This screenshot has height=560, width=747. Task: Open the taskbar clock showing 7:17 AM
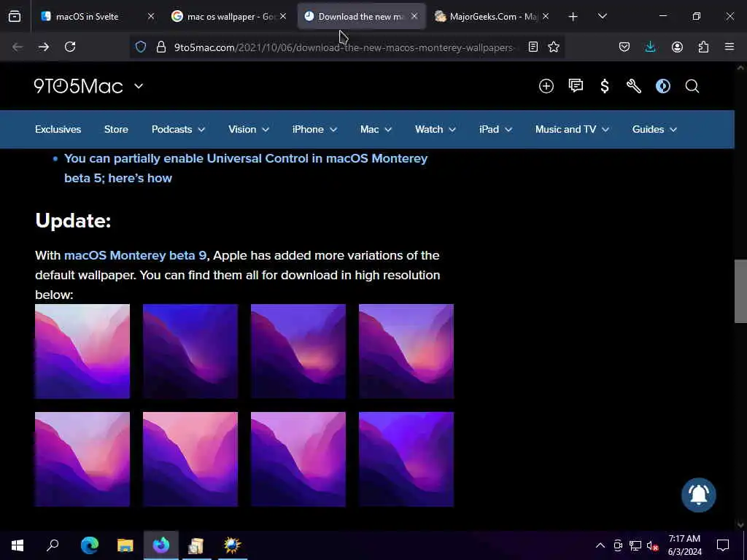click(684, 545)
